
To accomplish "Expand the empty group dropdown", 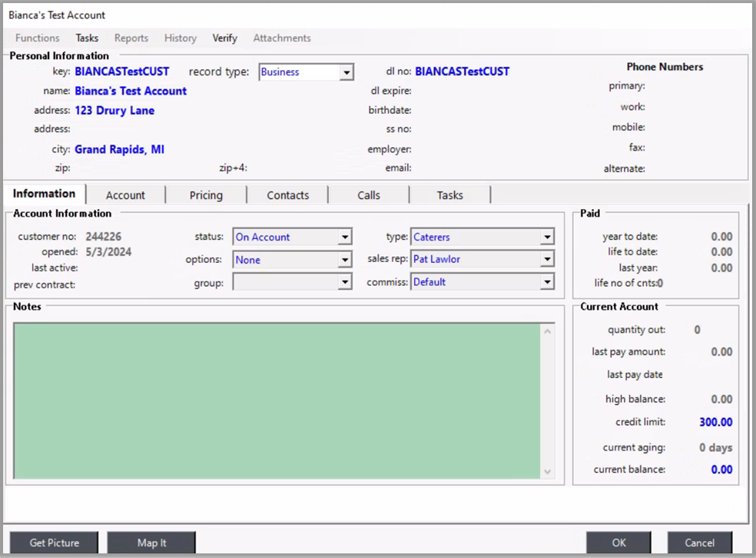I will [x=345, y=283].
